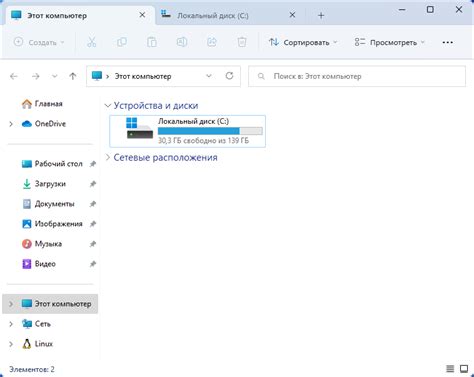Expand Этот компьютер tree node chevron

(x=11, y=304)
